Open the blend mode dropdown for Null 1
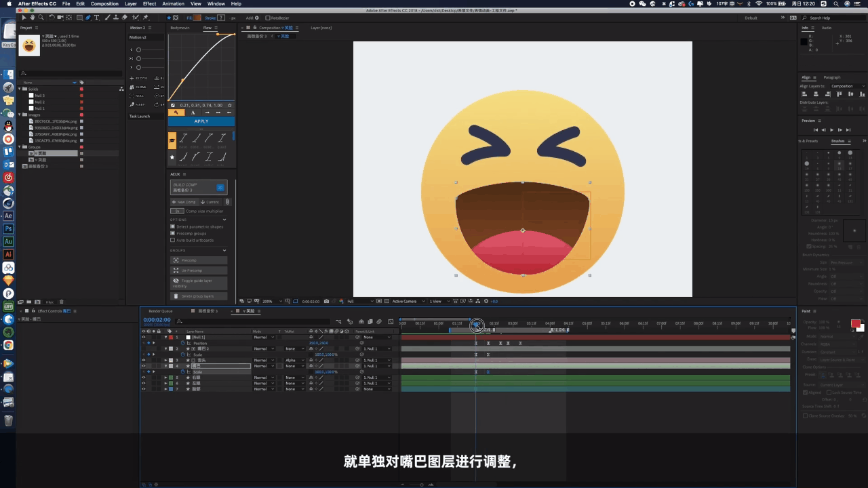 (x=265, y=337)
